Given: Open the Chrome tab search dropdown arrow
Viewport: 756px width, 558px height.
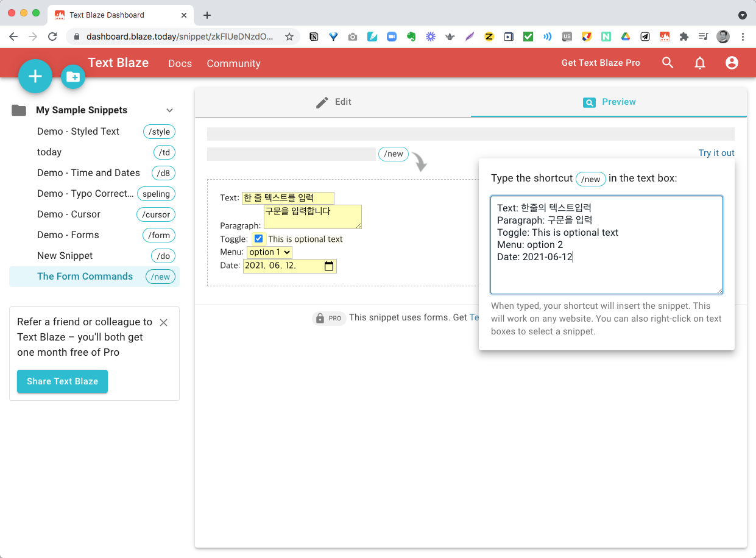Looking at the screenshot, I should pyautogui.click(x=742, y=15).
